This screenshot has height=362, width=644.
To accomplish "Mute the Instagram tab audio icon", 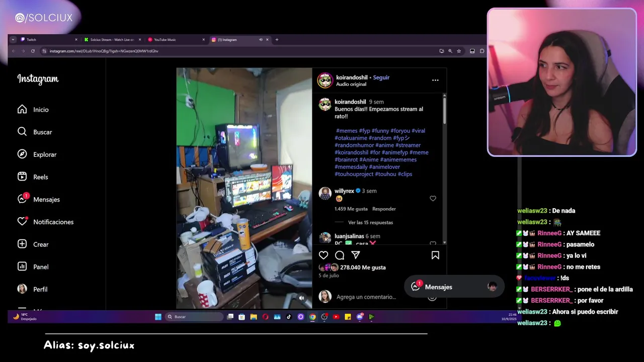I will point(261,40).
